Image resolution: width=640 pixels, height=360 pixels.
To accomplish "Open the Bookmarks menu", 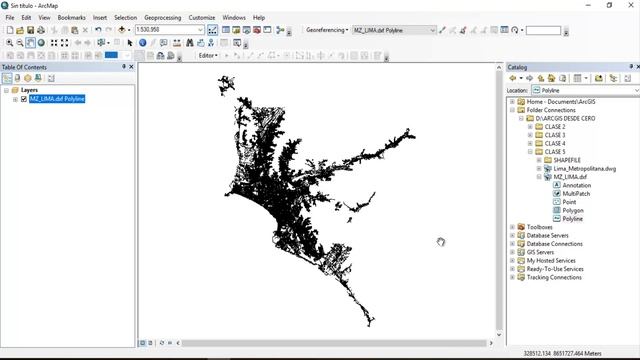I will tap(71, 18).
